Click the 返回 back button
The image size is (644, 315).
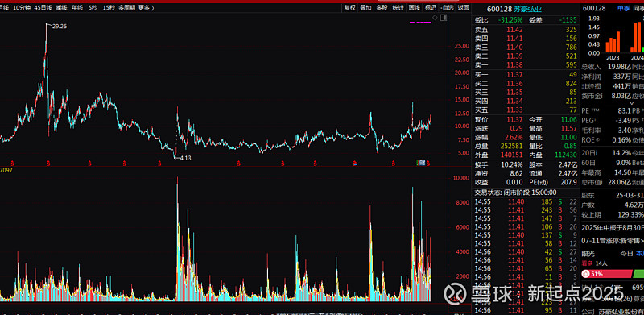pos(464,7)
